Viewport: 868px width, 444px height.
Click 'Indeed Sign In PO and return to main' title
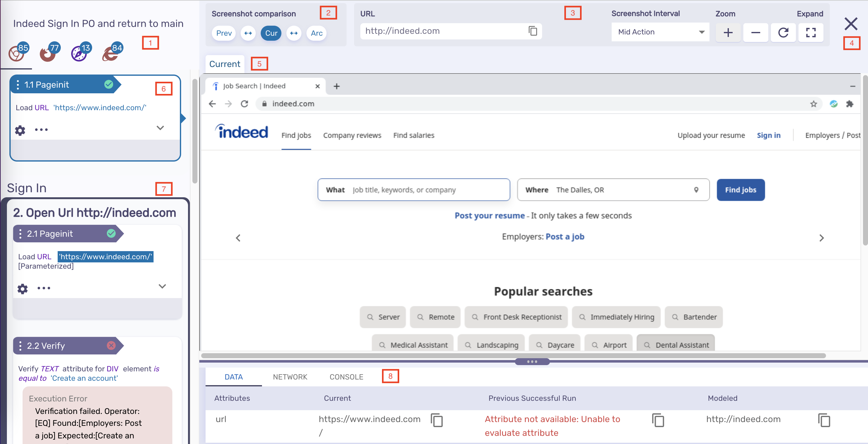98,23
